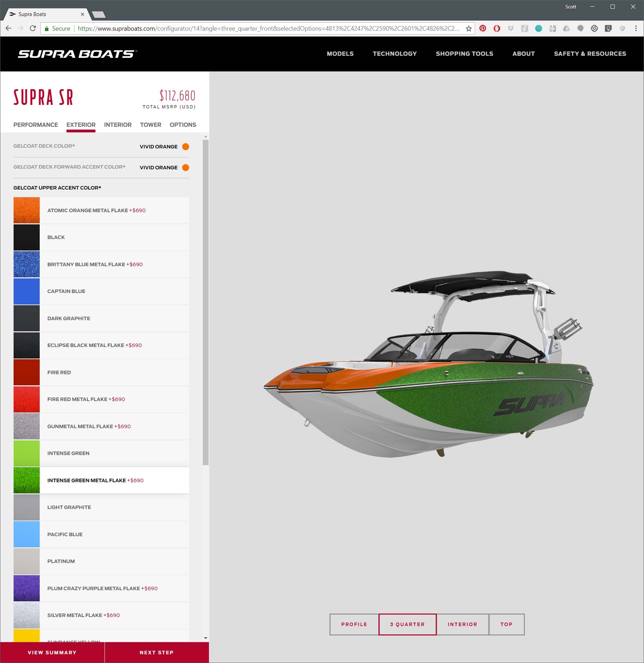Reload the page
Image resolution: width=644 pixels, height=663 pixels.
pos(33,28)
